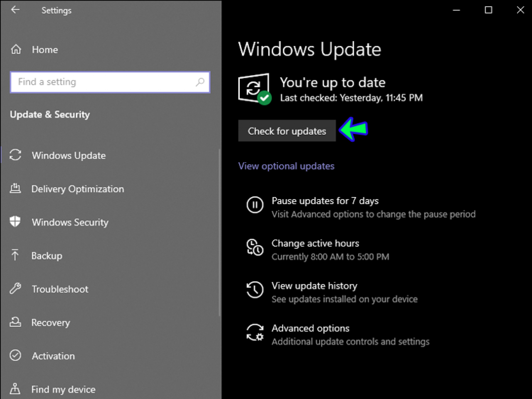This screenshot has width=532, height=399.
Task: Click the Home icon in sidebar
Action: point(15,49)
